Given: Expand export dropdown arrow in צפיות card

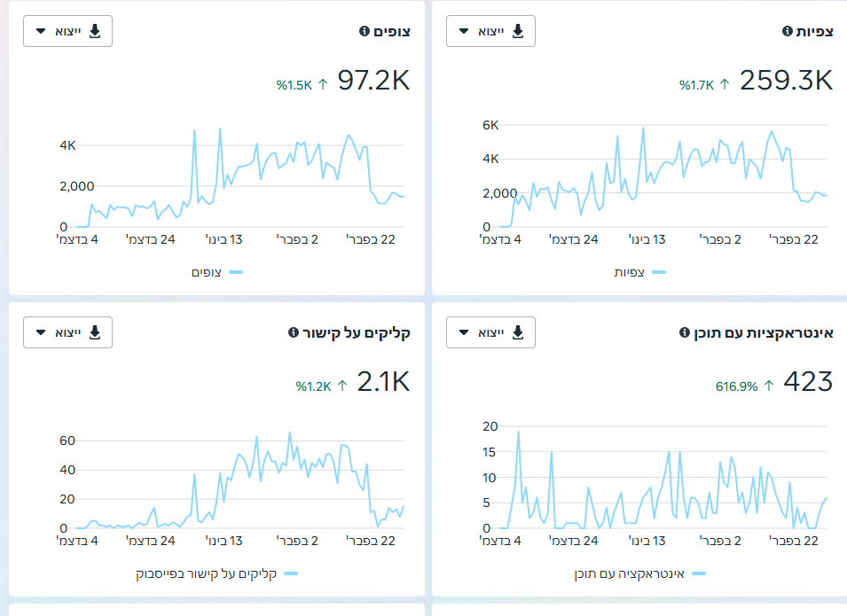Looking at the screenshot, I should tap(463, 32).
